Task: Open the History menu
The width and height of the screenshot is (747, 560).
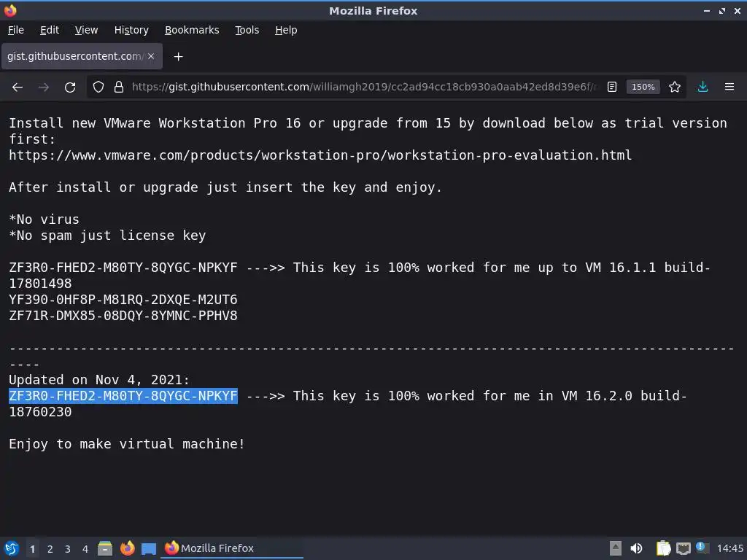Action: 131,30
